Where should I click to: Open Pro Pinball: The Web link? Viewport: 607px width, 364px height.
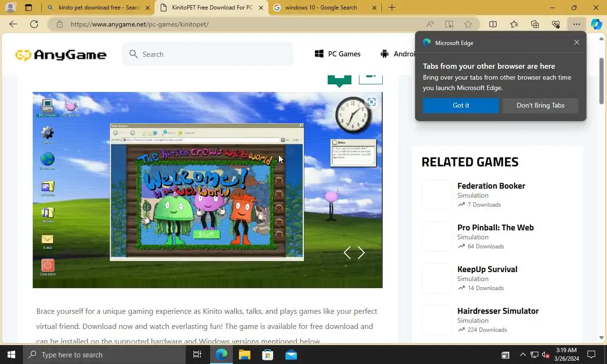496,227
